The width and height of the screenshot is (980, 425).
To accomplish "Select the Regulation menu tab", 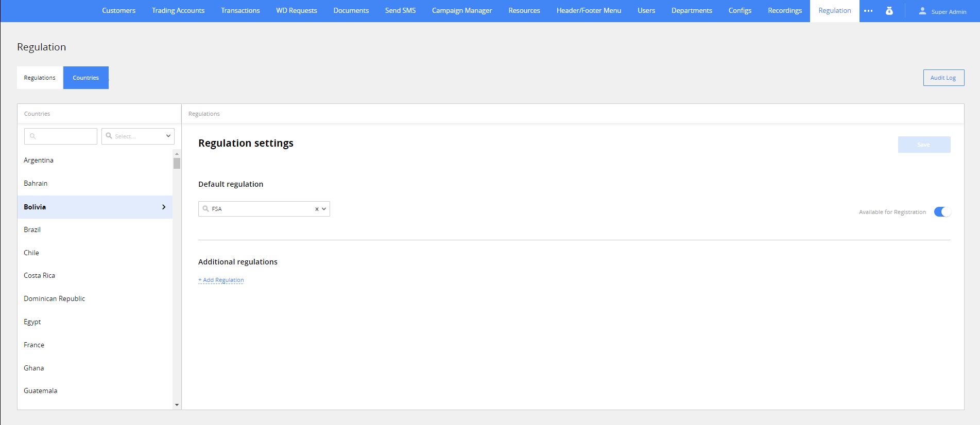I will pos(835,11).
